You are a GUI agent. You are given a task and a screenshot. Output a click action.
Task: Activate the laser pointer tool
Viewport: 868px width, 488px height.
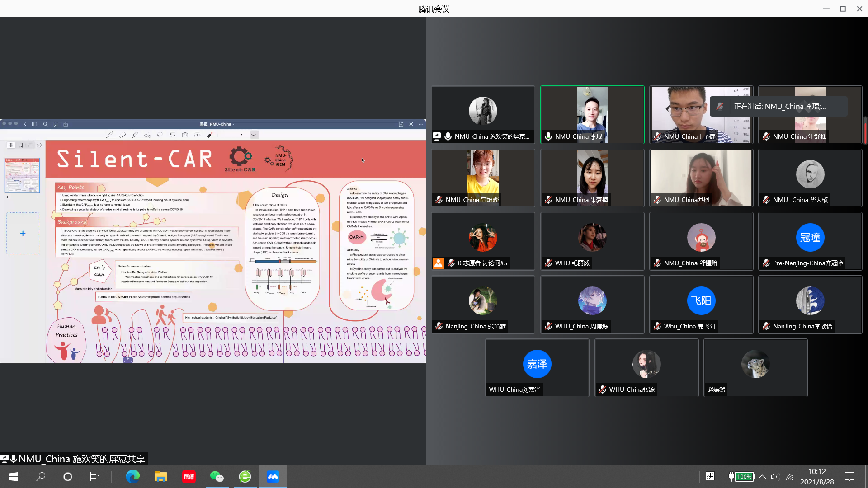210,135
